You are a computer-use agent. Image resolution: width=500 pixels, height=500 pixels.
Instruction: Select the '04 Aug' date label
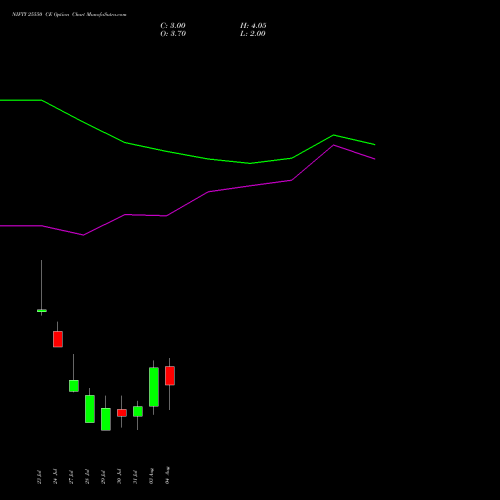(x=167, y=475)
